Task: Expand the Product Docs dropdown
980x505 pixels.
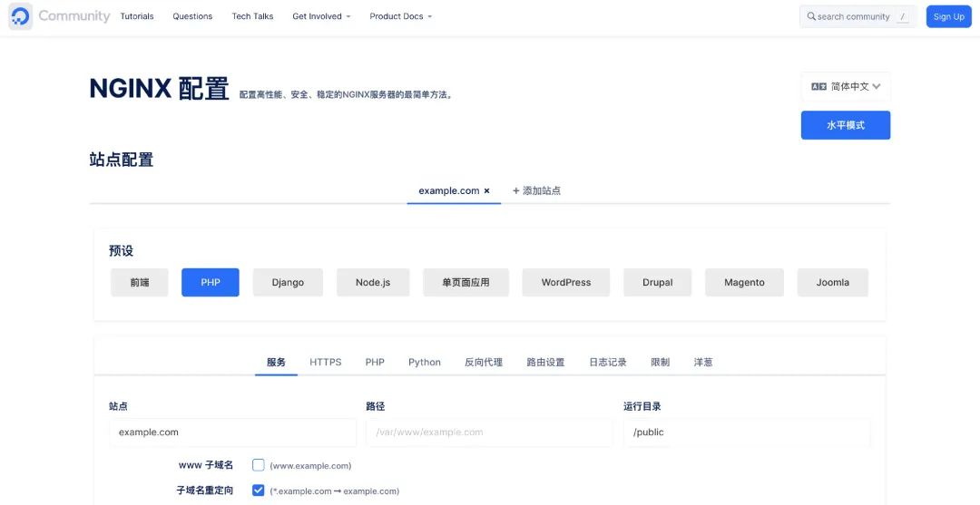Action: pyautogui.click(x=401, y=16)
